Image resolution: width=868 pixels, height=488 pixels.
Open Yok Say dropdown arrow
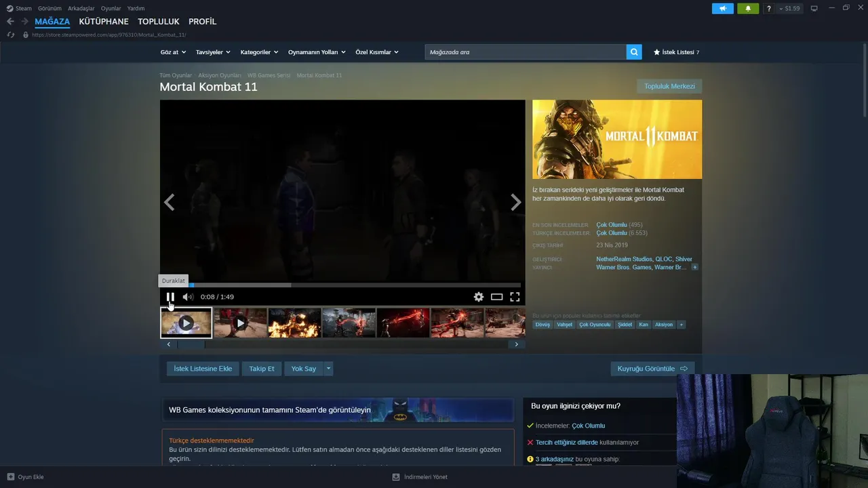pos(328,369)
